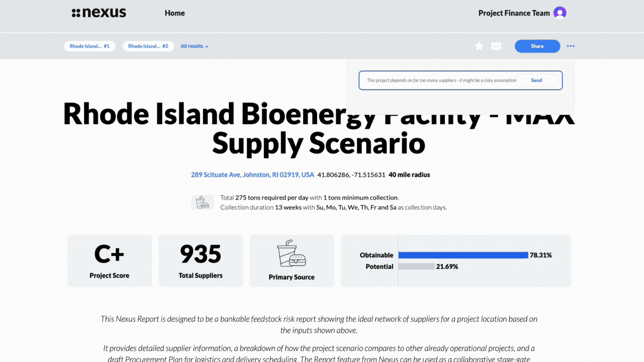Click the share button icon
This screenshot has width=644, height=362.
pyautogui.click(x=537, y=46)
